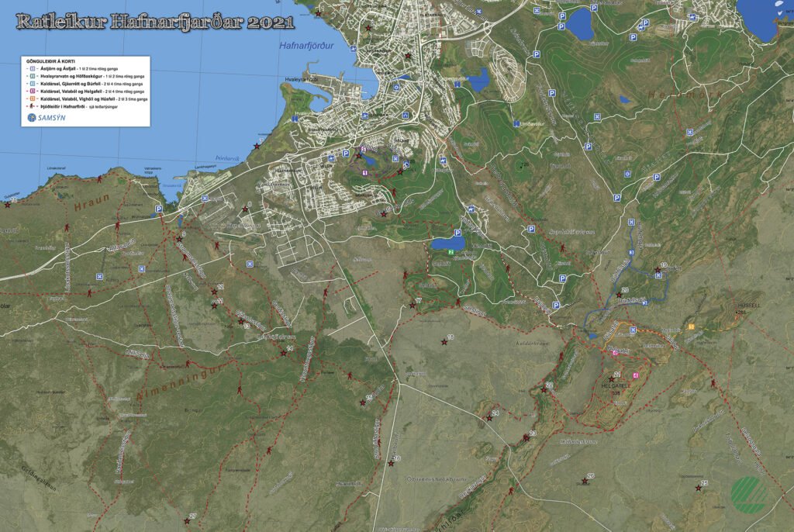Click orange route 5 swatch in legend
Screen dimensions: 794x532
click(32, 98)
